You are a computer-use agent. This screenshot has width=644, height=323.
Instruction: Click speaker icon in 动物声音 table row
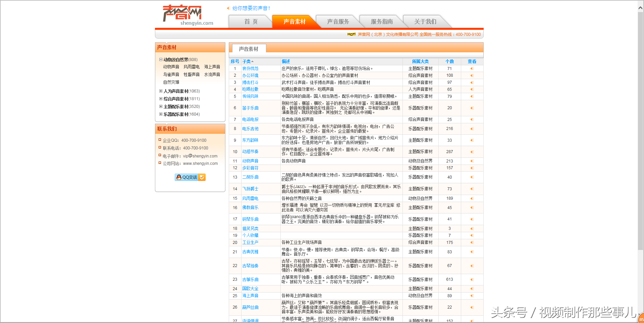coord(472,161)
